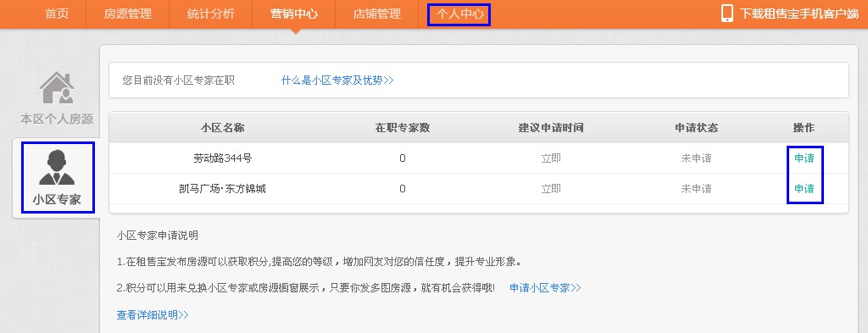The width and height of the screenshot is (868, 333).
Task: Click the 小区专家申请说明 heading
Action: (157, 236)
